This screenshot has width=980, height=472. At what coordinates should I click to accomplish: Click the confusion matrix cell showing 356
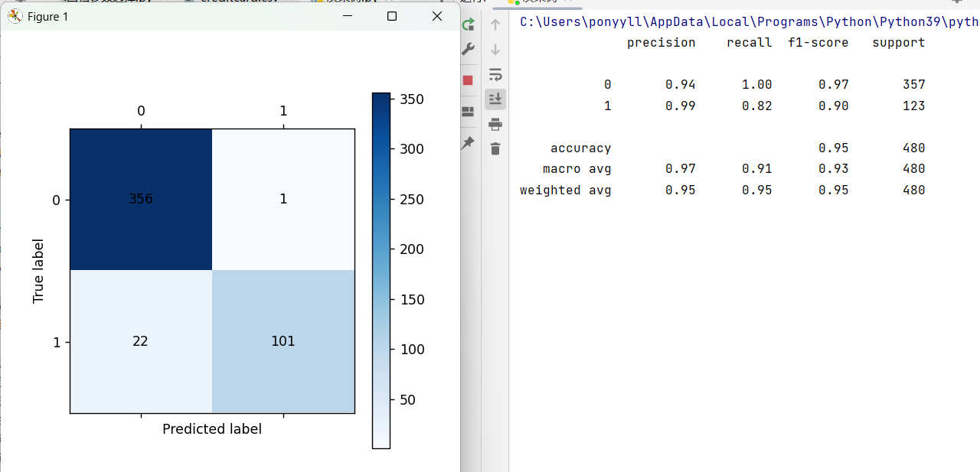[x=141, y=199]
